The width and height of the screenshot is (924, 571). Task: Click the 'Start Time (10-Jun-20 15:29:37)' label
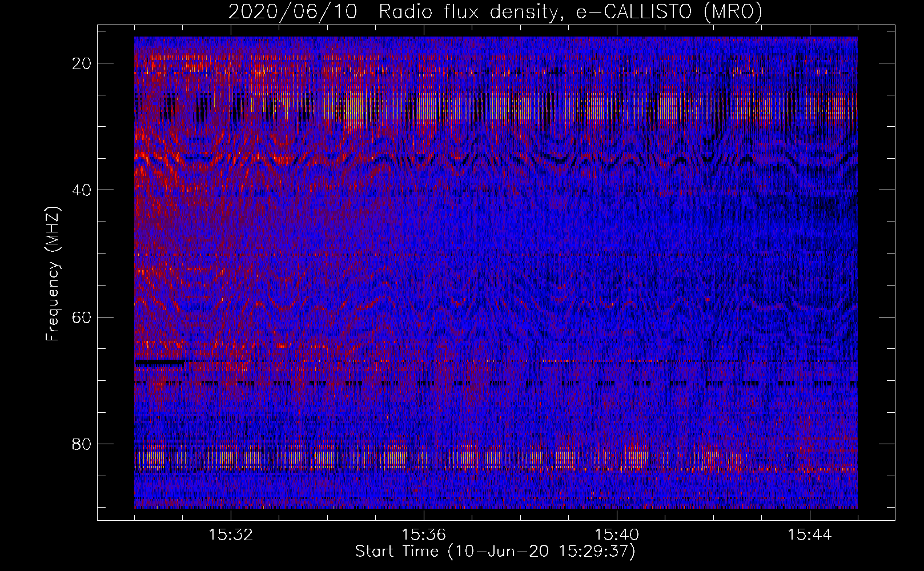(x=495, y=552)
